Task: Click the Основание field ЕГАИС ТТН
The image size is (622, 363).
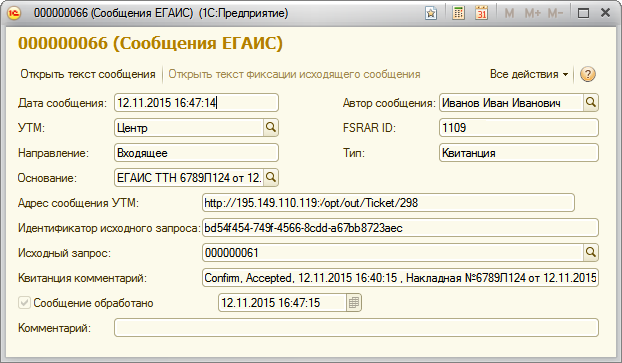Action: (189, 177)
